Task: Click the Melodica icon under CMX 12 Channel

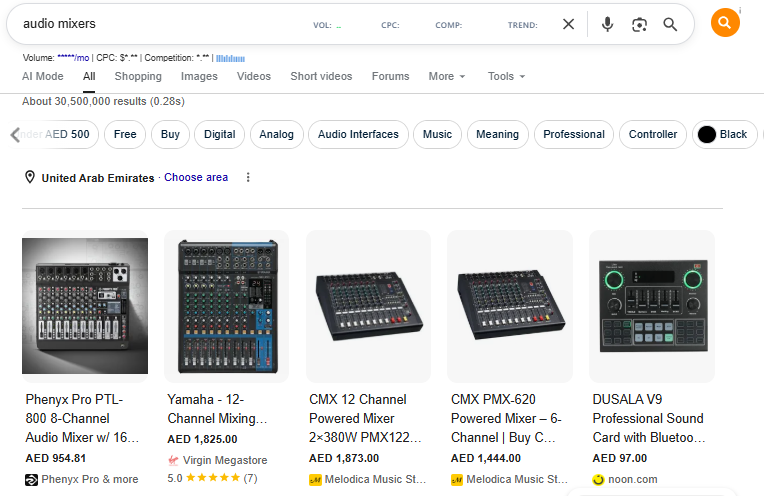Action: 315,480
